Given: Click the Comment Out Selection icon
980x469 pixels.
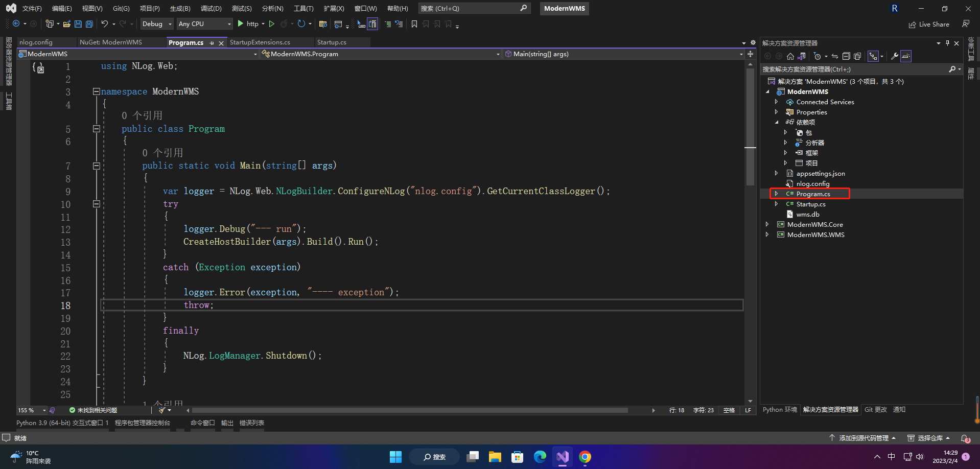Looking at the screenshot, I should pyautogui.click(x=388, y=24).
